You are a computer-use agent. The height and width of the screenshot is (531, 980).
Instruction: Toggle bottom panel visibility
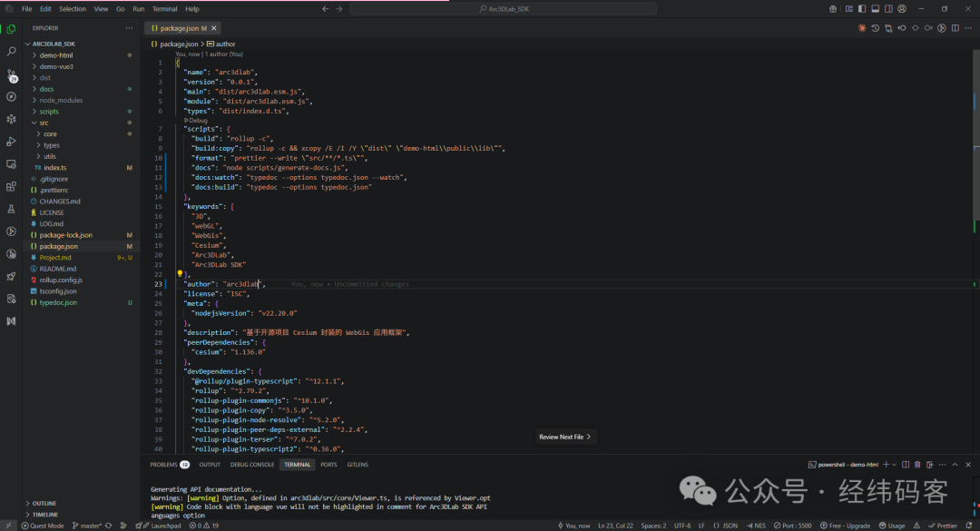point(875,9)
